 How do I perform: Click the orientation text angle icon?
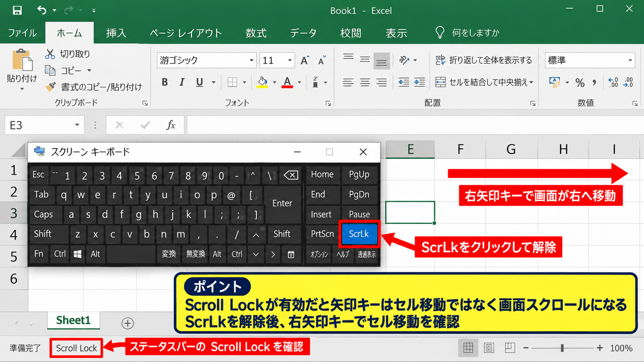pyautogui.click(x=404, y=60)
